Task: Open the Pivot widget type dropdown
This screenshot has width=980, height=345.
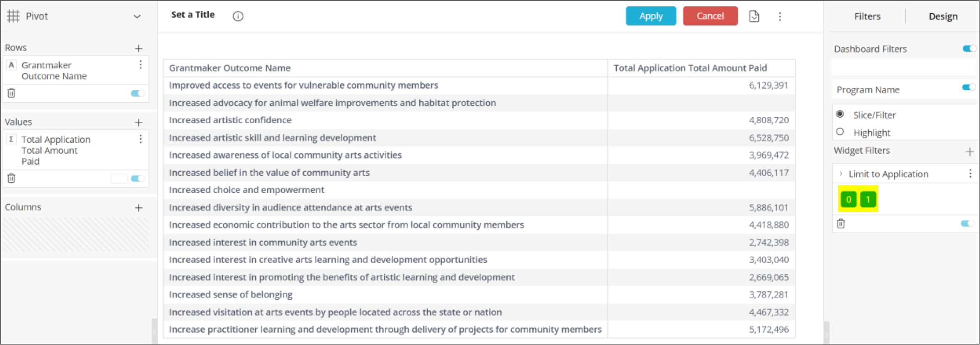Action: pyautogui.click(x=137, y=17)
